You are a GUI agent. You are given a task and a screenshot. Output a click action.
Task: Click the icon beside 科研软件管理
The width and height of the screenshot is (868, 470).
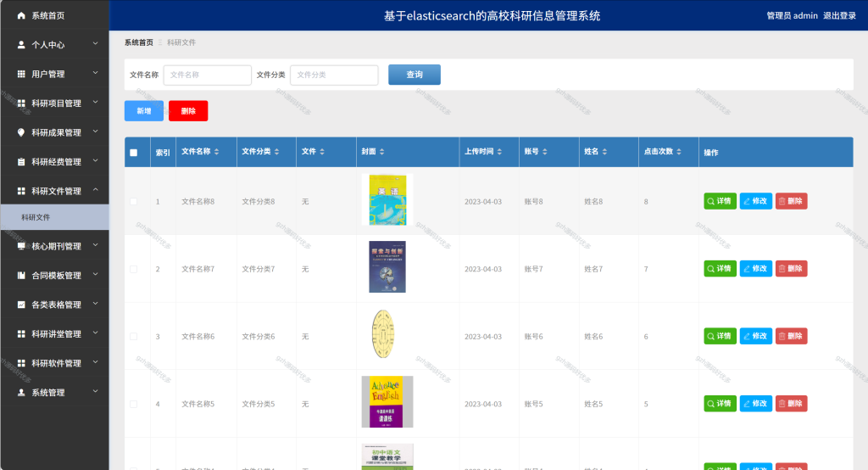click(21, 363)
